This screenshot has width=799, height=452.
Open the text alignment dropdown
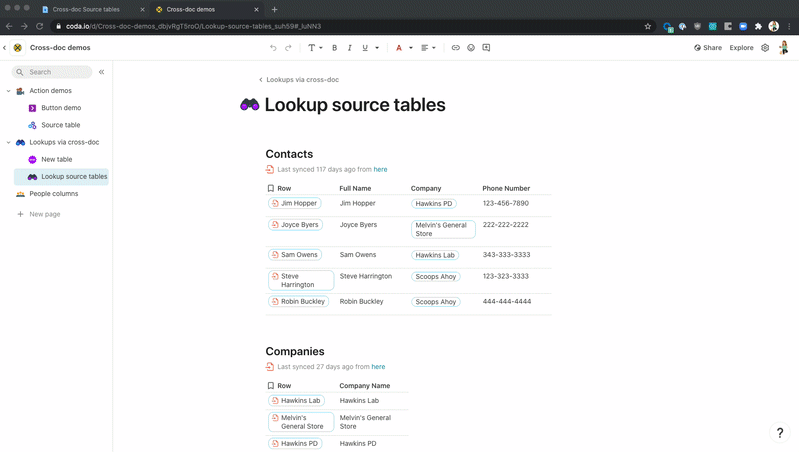tap(427, 48)
